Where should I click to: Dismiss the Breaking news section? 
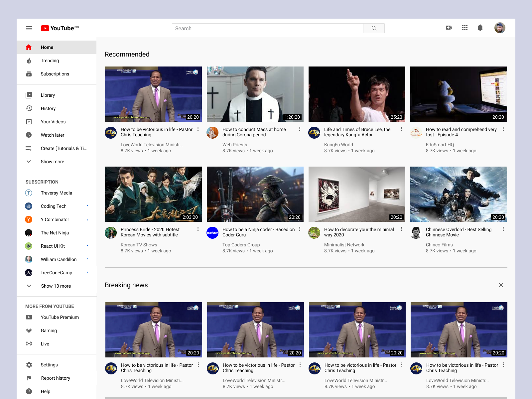(501, 285)
